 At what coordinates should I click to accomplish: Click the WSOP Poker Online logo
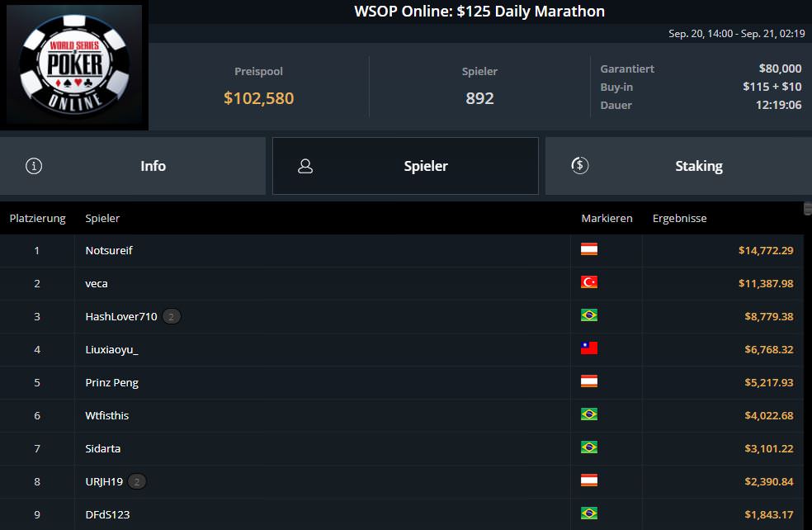coord(74,64)
